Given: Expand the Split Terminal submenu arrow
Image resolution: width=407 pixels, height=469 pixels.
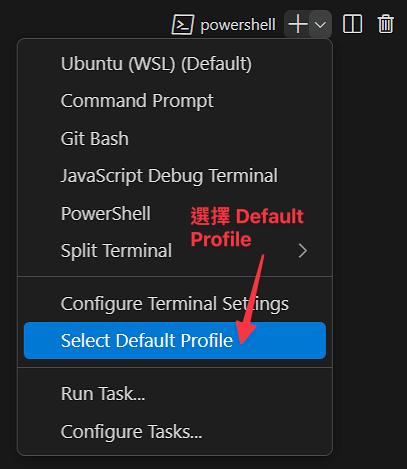Looking at the screenshot, I should point(303,251).
